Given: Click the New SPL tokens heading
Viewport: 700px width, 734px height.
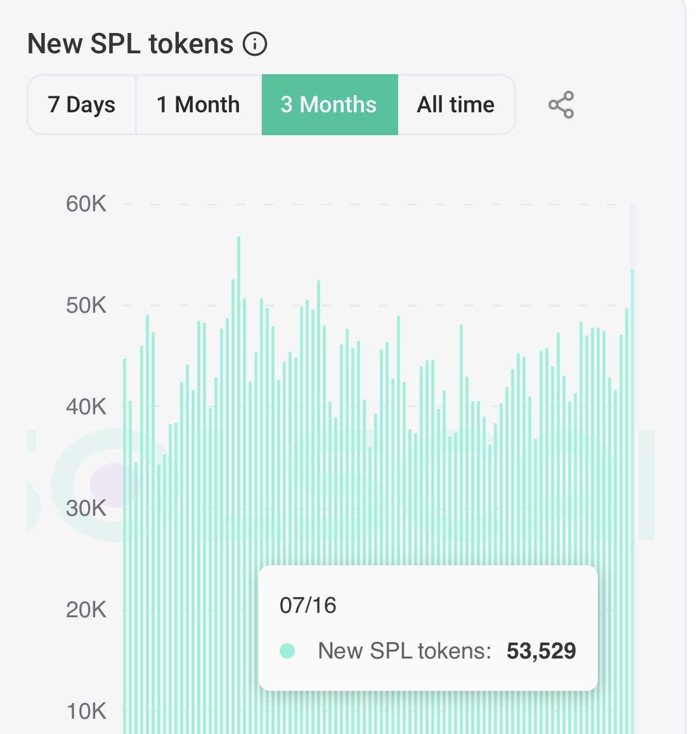Looking at the screenshot, I should (x=131, y=44).
